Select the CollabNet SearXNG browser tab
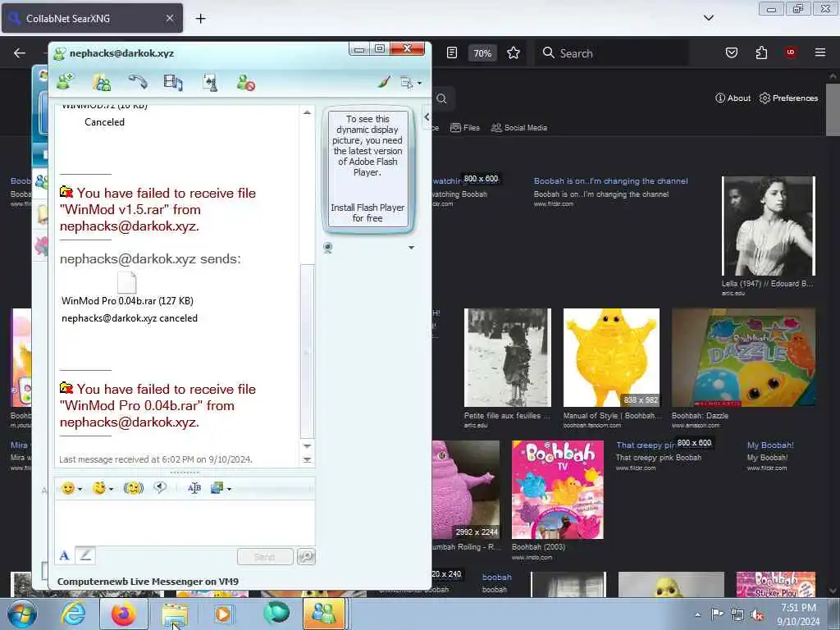 92,18
